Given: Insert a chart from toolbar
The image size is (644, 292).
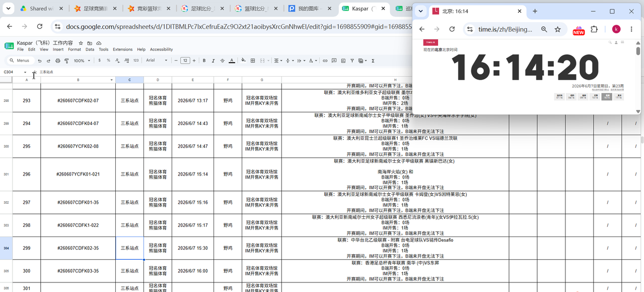Looking at the screenshot, I should click(343, 61).
